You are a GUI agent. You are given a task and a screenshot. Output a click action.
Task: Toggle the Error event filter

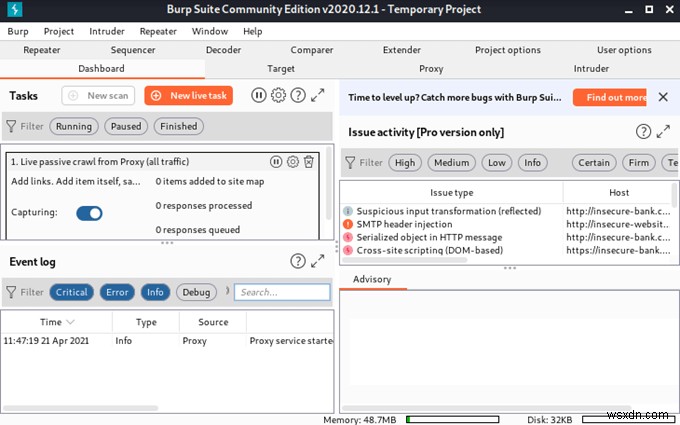[x=117, y=292]
